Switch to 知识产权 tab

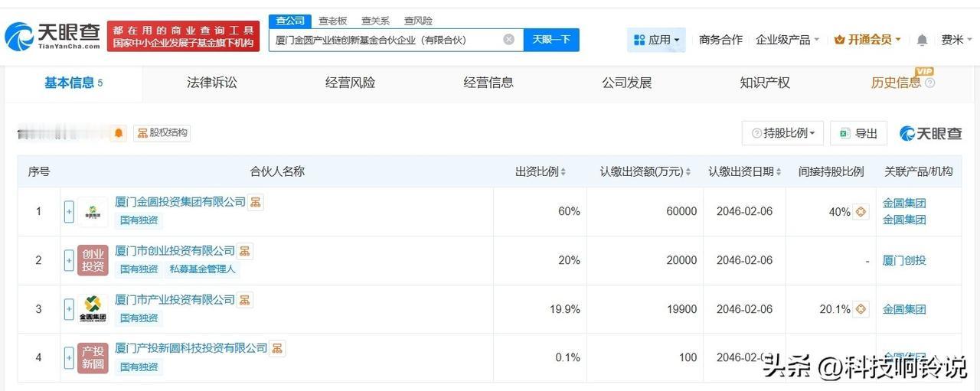[x=765, y=83]
